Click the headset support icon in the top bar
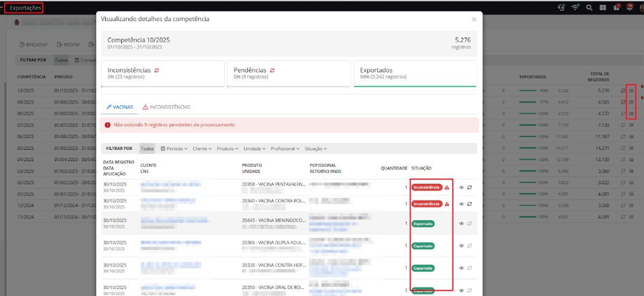 (561, 8)
